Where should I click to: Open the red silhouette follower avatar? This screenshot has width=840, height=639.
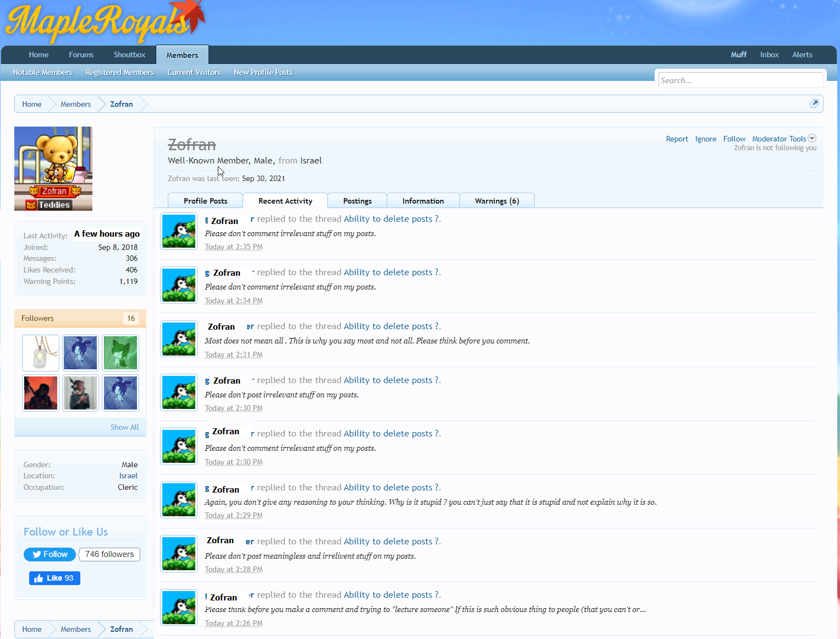[x=41, y=393]
